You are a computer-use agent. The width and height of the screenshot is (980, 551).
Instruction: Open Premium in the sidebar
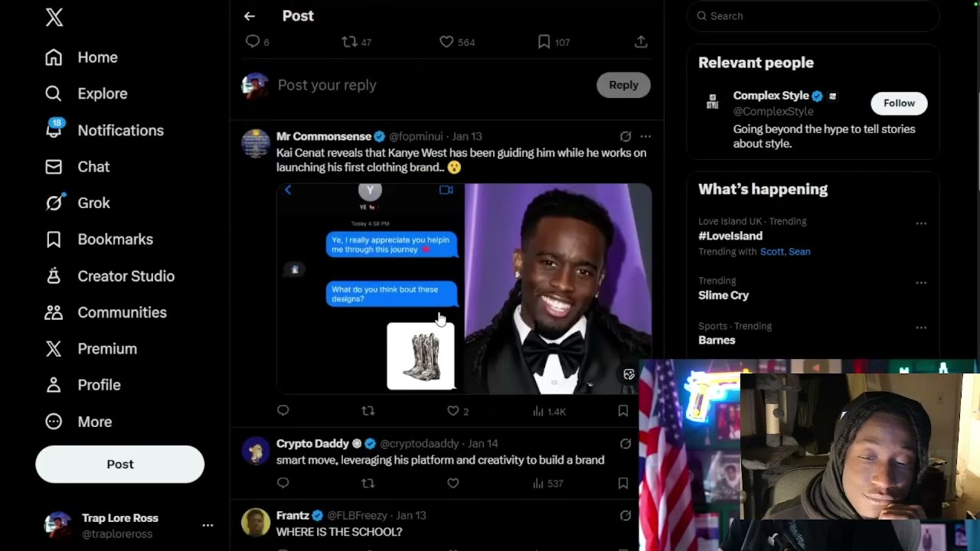(x=91, y=349)
